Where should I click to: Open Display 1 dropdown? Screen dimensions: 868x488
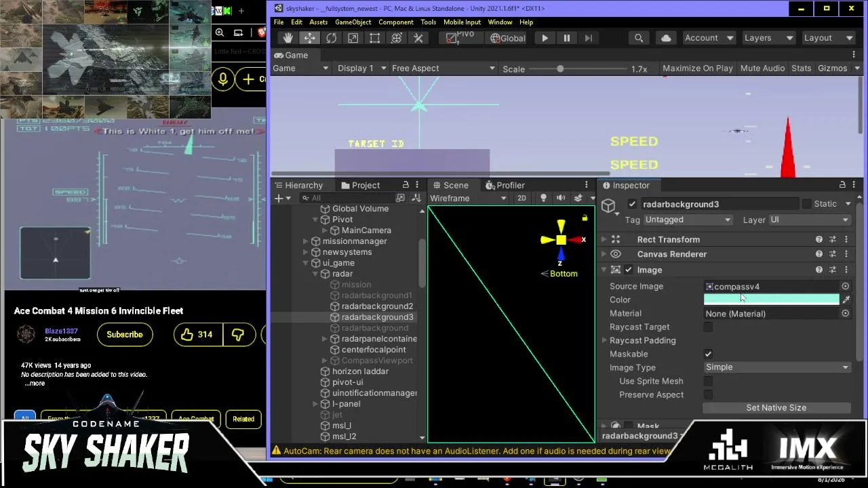(362, 68)
